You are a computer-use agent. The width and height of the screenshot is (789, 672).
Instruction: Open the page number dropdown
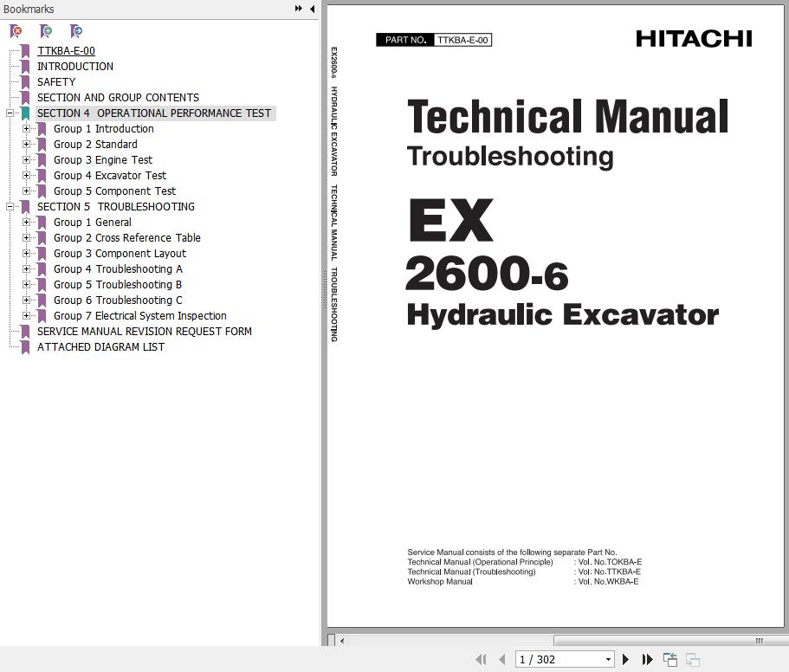coord(608,660)
